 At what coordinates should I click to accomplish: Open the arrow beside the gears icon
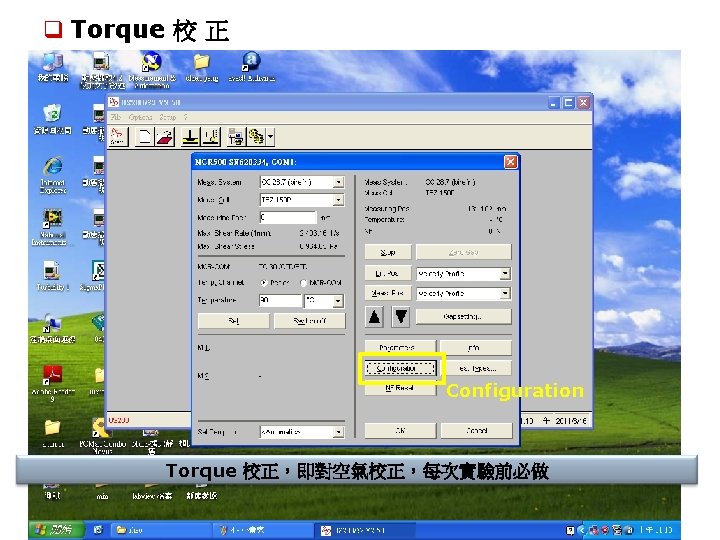270,136
